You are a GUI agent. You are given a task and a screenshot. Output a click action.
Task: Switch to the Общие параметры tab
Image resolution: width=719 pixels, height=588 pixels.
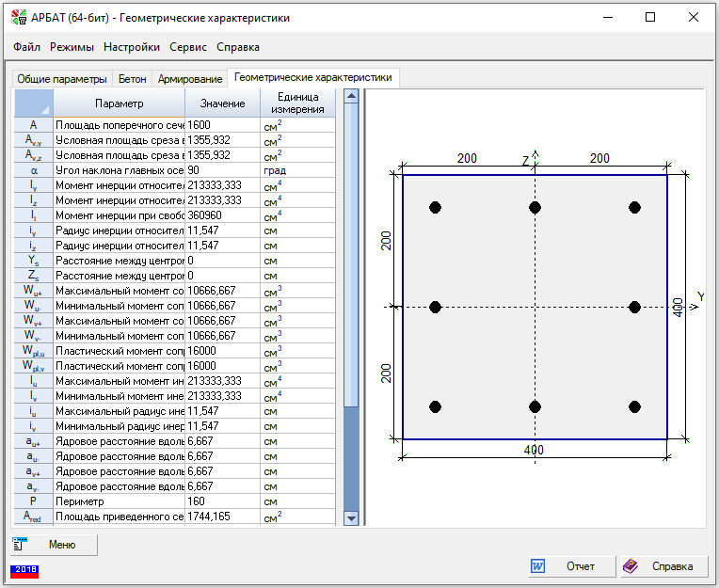(x=60, y=79)
